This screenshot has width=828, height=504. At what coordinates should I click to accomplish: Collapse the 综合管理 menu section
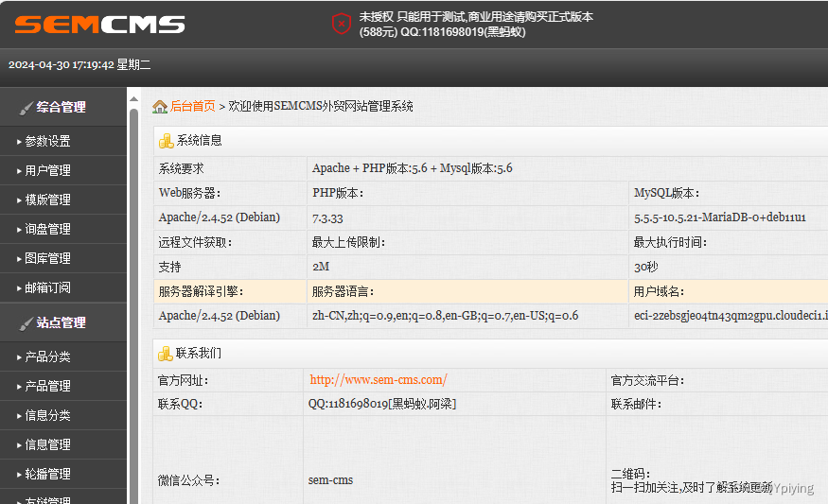pyautogui.click(x=63, y=107)
